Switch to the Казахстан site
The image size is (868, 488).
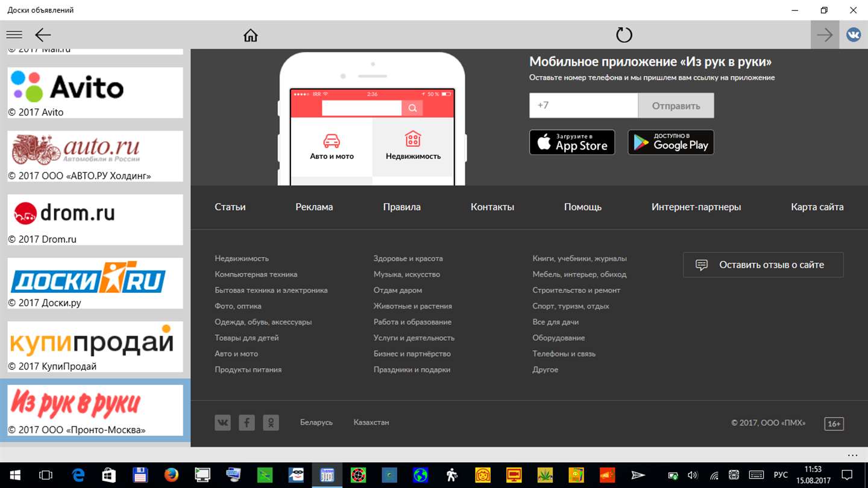click(371, 422)
